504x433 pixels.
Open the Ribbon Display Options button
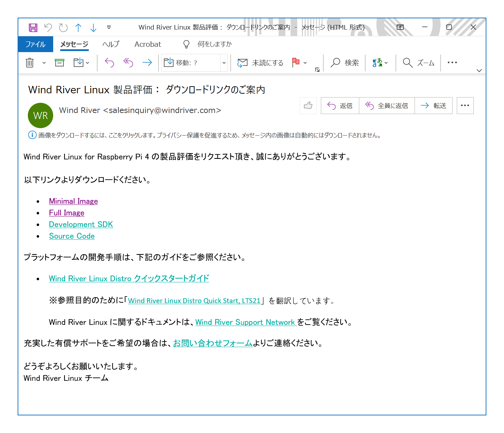tap(400, 27)
